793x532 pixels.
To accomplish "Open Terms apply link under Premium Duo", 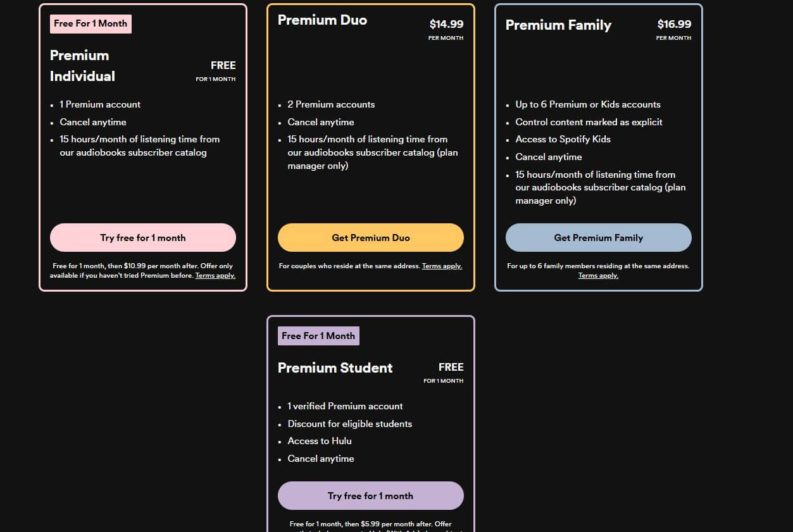I will tap(442, 266).
